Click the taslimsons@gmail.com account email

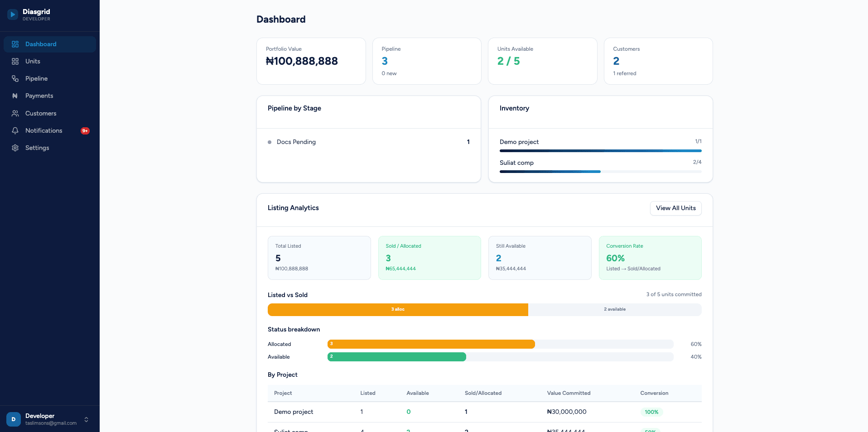pos(51,423)
